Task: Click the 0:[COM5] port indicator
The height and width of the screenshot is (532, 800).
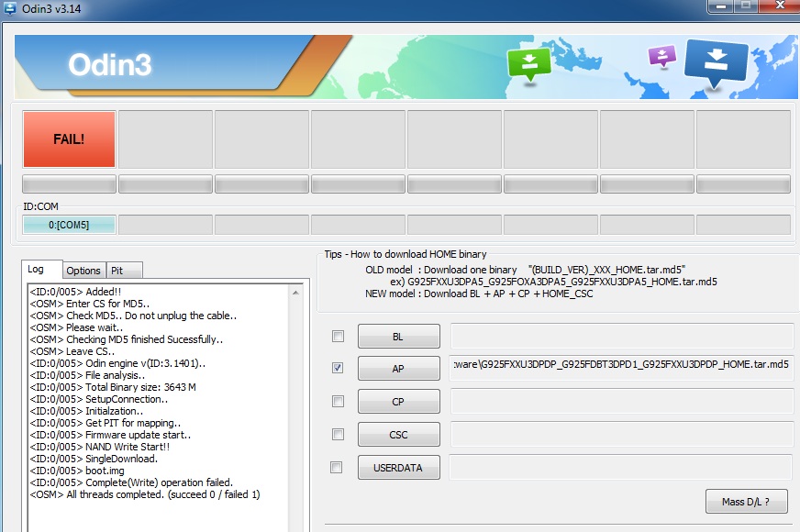Action: (x=69, y=225)
